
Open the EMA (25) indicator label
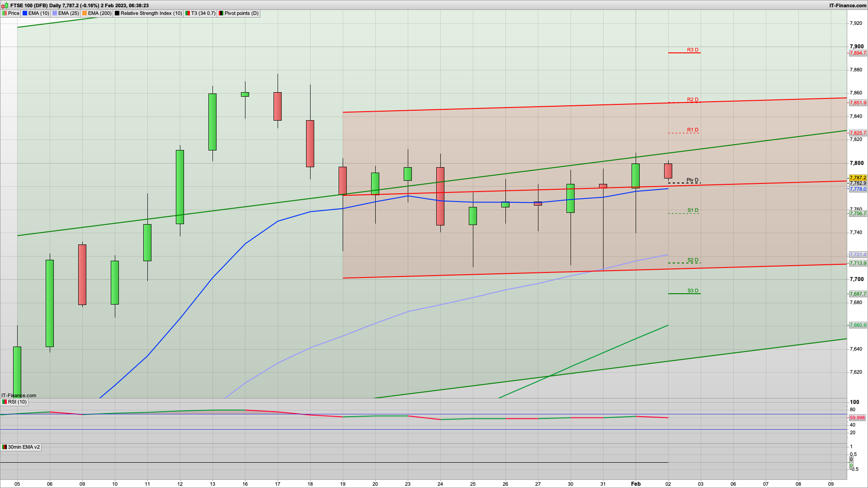pos(68,14)
